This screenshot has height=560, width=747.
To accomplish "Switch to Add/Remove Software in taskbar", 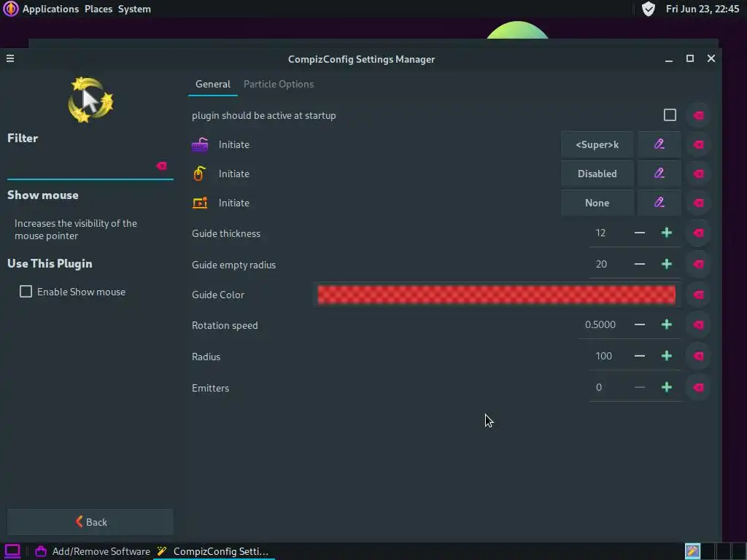I will pos(93,551).
